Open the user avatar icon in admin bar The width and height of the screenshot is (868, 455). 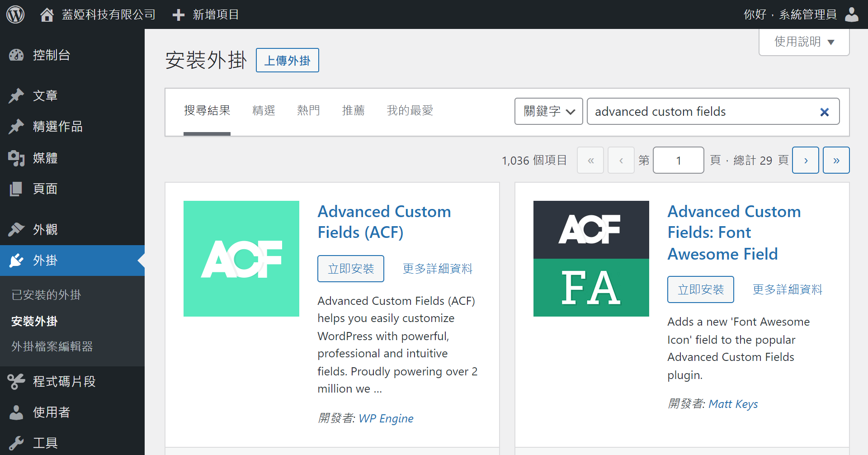(852, 14)
